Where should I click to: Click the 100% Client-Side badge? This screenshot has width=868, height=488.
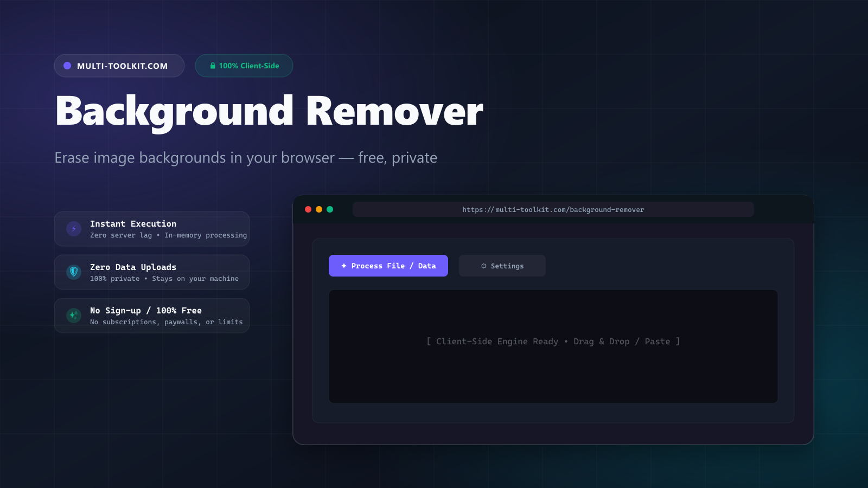[244, 66]
